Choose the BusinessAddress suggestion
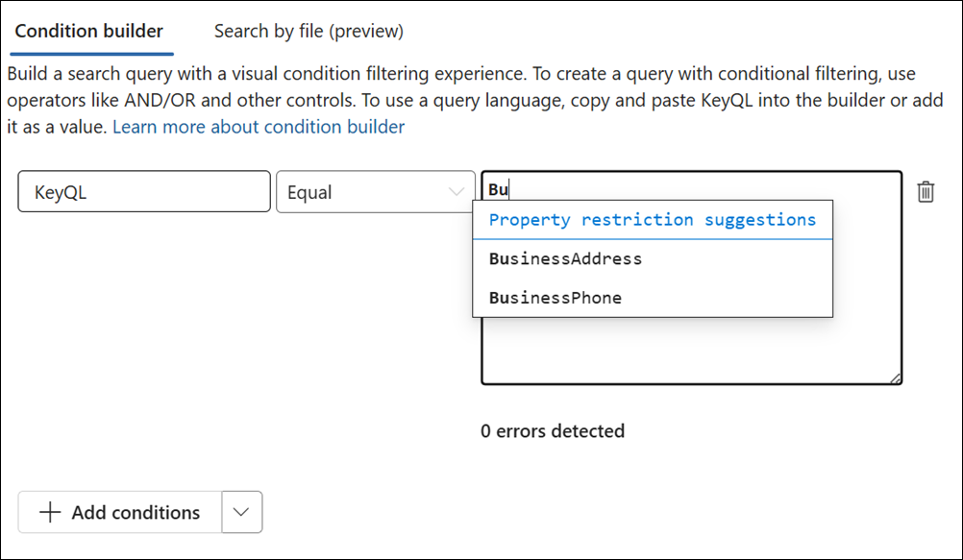This screenshot has height=560, width=963. point(565,258)
